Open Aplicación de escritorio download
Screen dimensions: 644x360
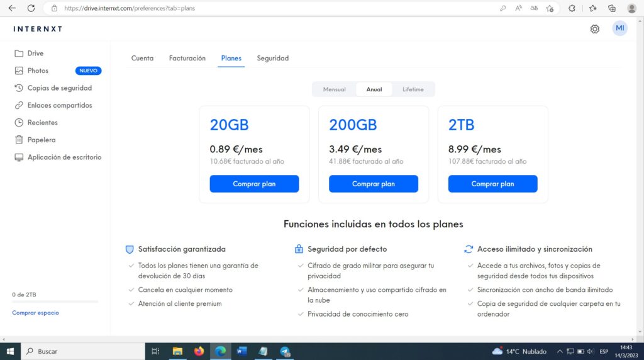click(58, 157)
